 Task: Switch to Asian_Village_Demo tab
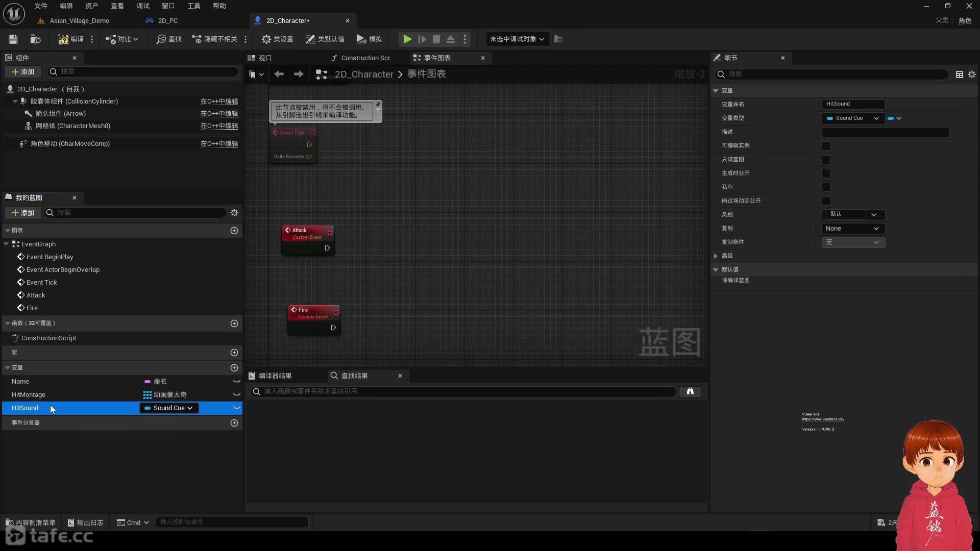point(80,21)
